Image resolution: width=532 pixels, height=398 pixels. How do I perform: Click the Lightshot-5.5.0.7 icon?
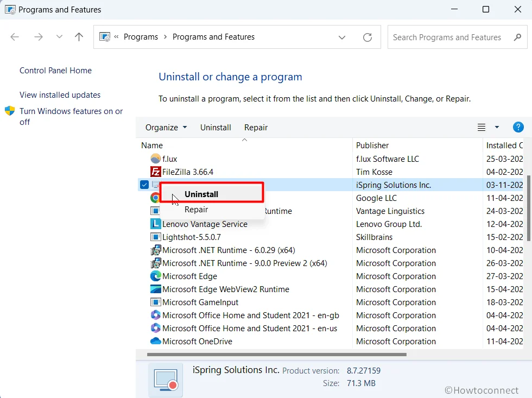(155, 237)
